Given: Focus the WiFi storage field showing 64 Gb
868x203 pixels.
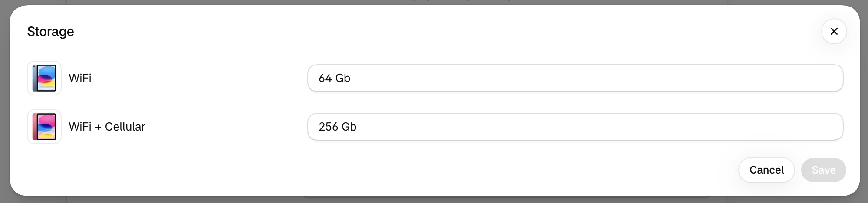Looking at the screenshot, I should click(x=575, y=78).
